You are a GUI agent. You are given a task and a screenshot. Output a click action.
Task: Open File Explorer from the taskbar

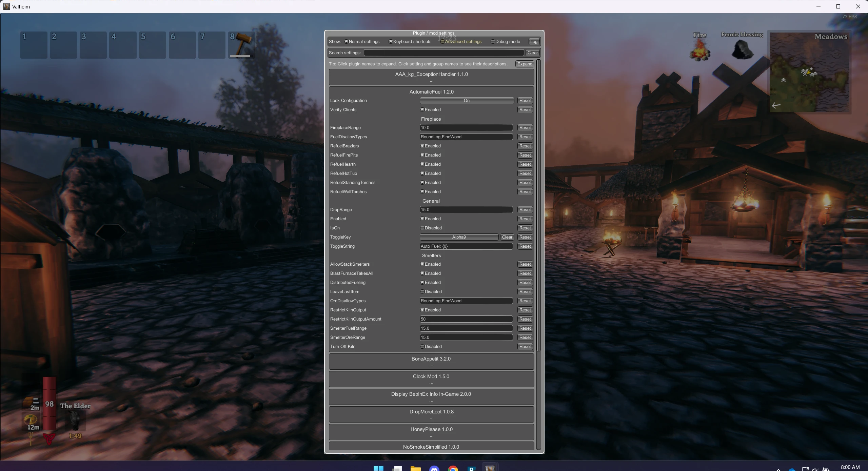415,468
